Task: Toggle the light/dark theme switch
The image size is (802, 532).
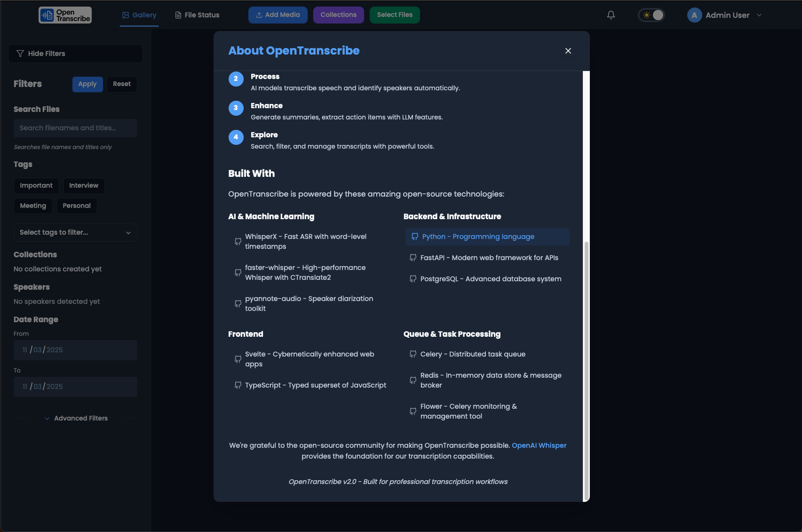Action: [651, 15]
